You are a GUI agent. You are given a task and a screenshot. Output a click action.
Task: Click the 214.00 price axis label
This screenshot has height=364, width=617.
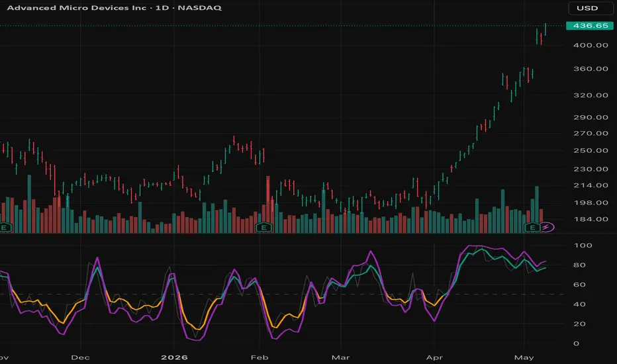point(591,185)
